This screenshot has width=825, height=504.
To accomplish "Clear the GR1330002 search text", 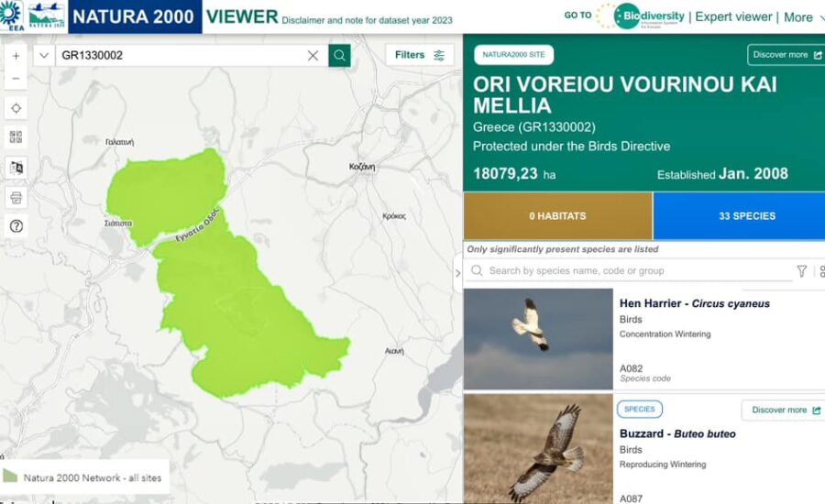I will click(x=313, y=55).
